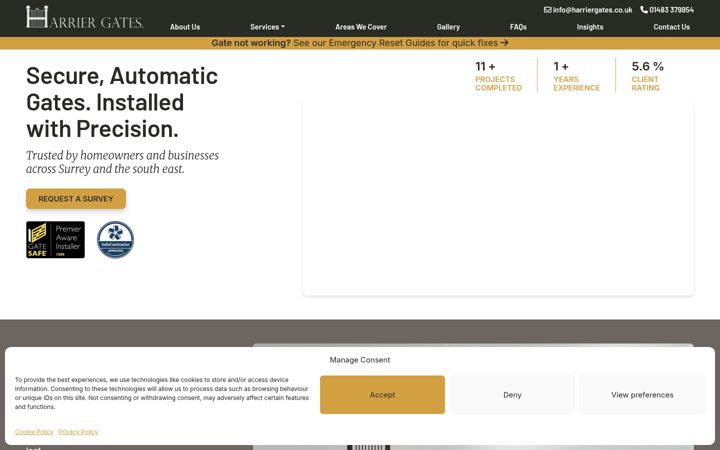720x450 pixels.
Task: Click the Harrier Gates logo
Action: tap(84, 17)
